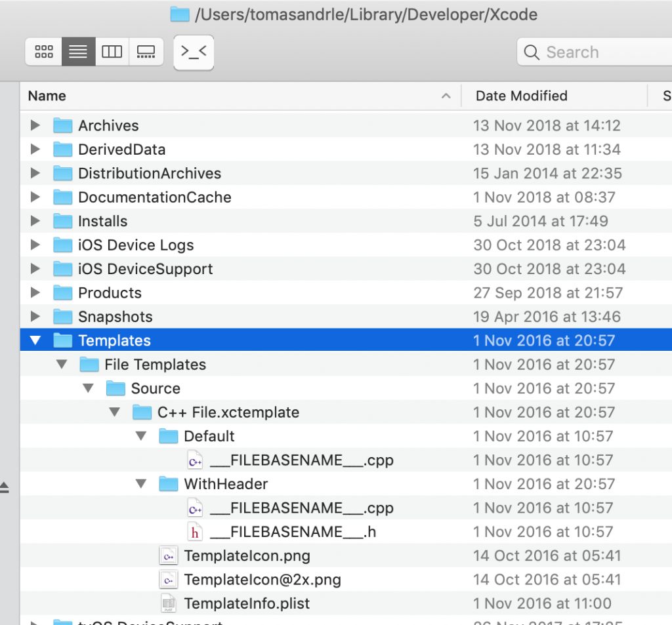Select the Archives folder icon
The image size is (672, 625).
62,125
